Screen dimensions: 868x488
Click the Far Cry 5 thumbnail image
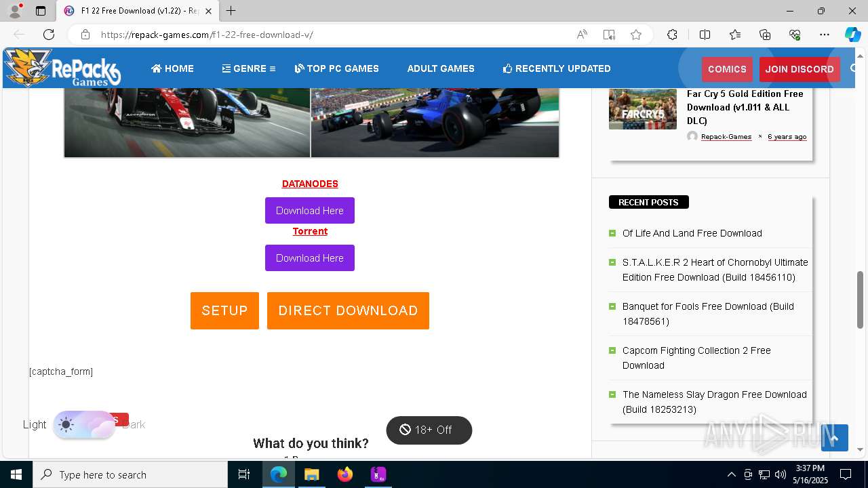643,108
